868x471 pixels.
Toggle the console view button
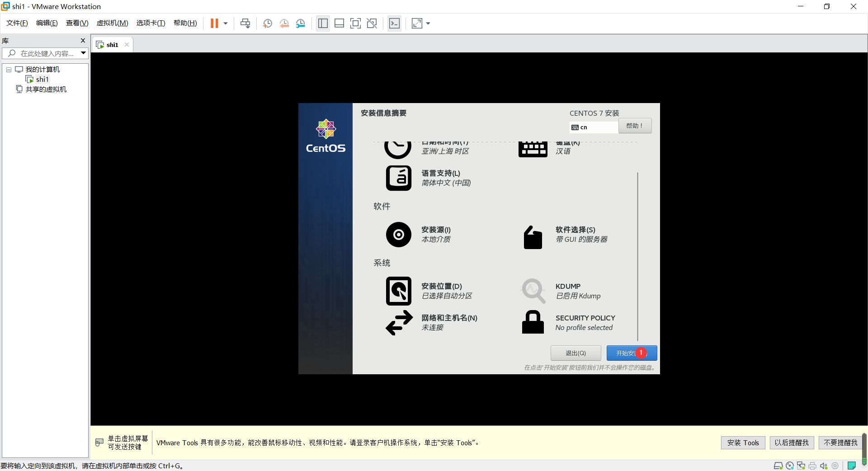click(394, 24)
